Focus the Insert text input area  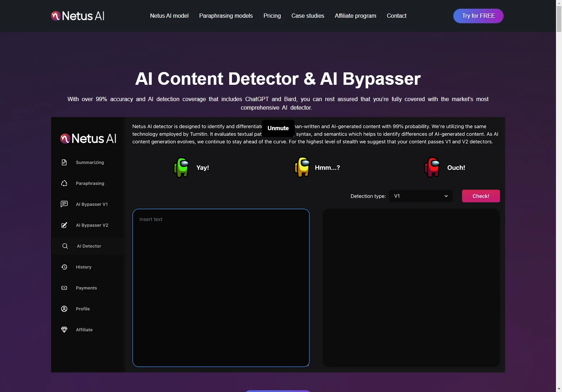tap(221, 288)
